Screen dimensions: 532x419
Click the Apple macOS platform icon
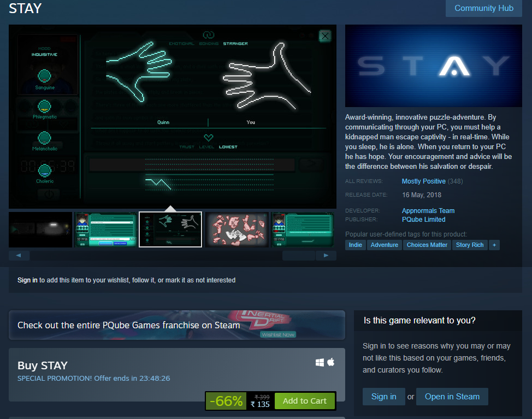click(331, 362)
